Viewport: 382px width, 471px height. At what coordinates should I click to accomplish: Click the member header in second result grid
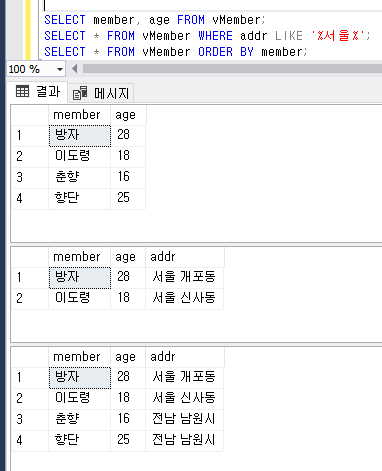point(79,257)
